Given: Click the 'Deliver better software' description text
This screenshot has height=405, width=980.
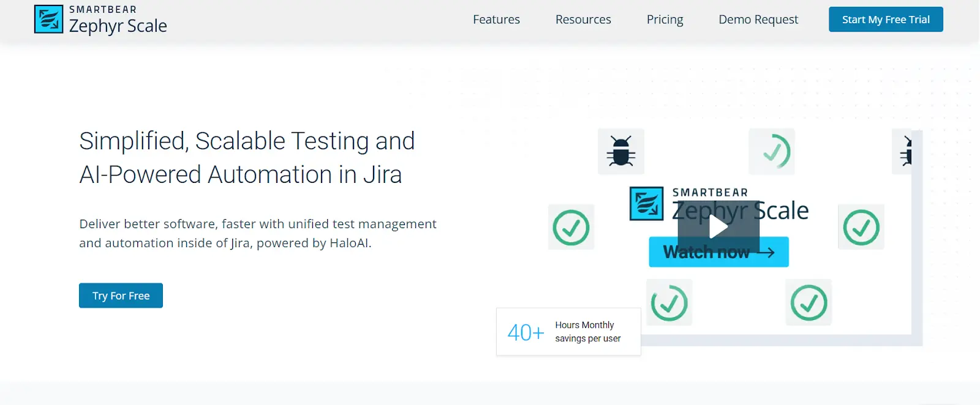Looking at the screenshot, I should [x=258, y=233].
